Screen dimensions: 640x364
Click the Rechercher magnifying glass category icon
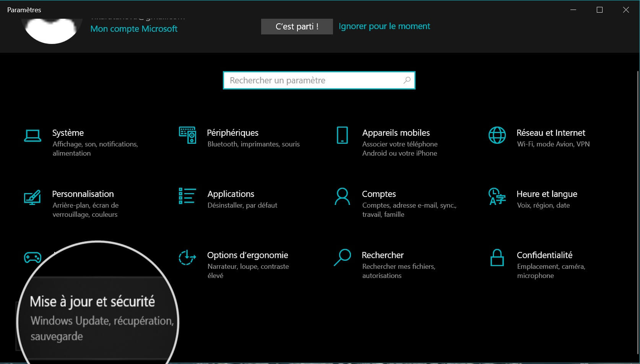342,257
